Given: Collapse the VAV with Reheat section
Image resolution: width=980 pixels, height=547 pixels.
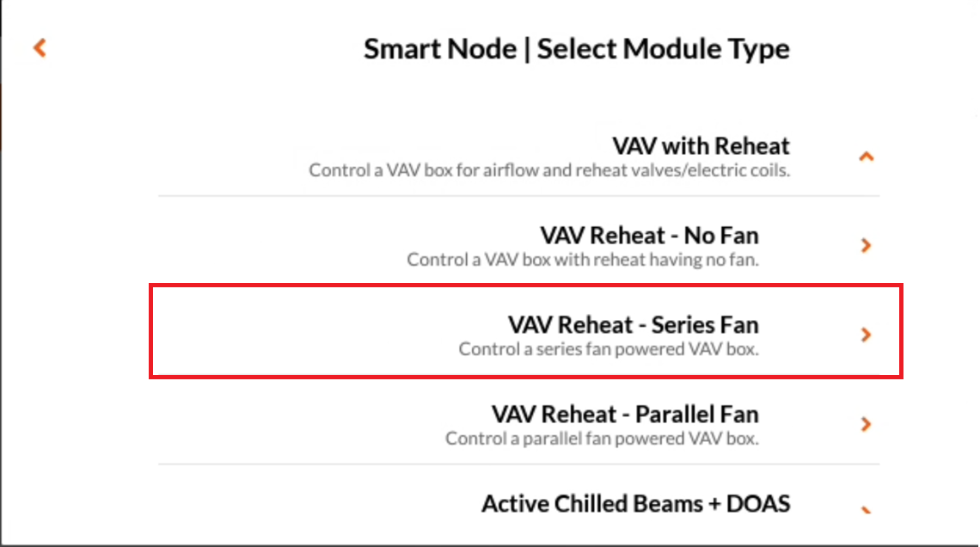Looking at the screenshot, I should click(866, 157).
